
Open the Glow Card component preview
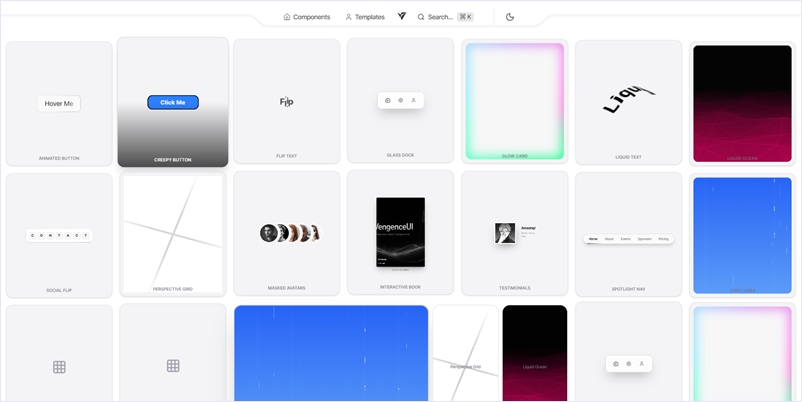[x=515, y=100]
